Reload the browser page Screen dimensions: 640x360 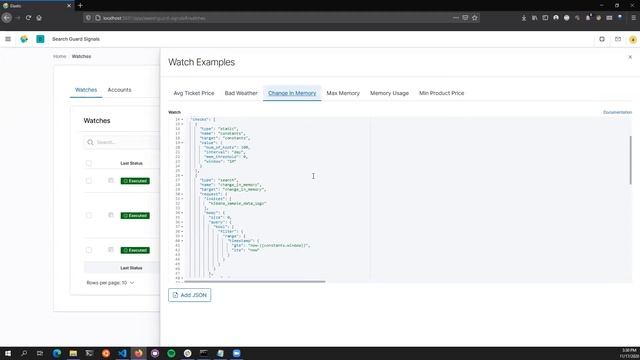28,18
